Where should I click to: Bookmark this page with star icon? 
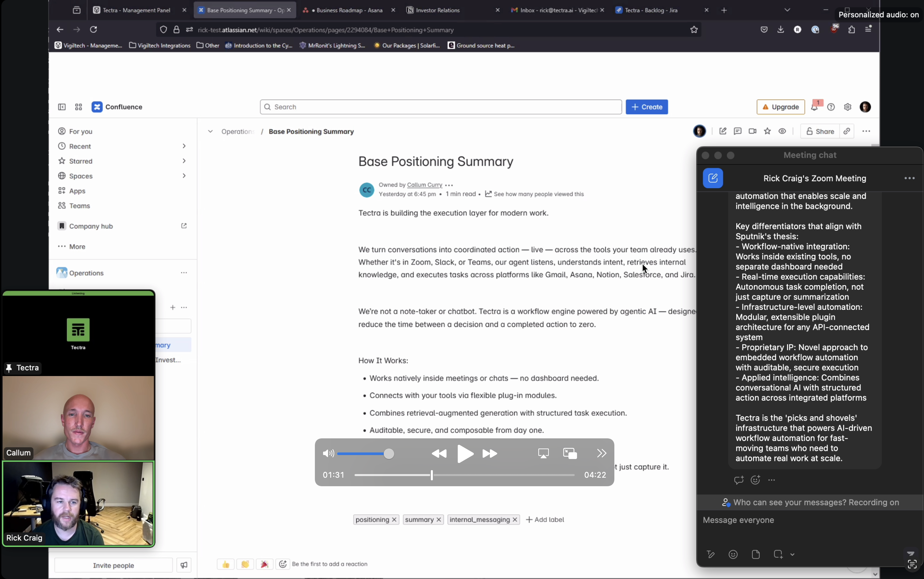694,30
